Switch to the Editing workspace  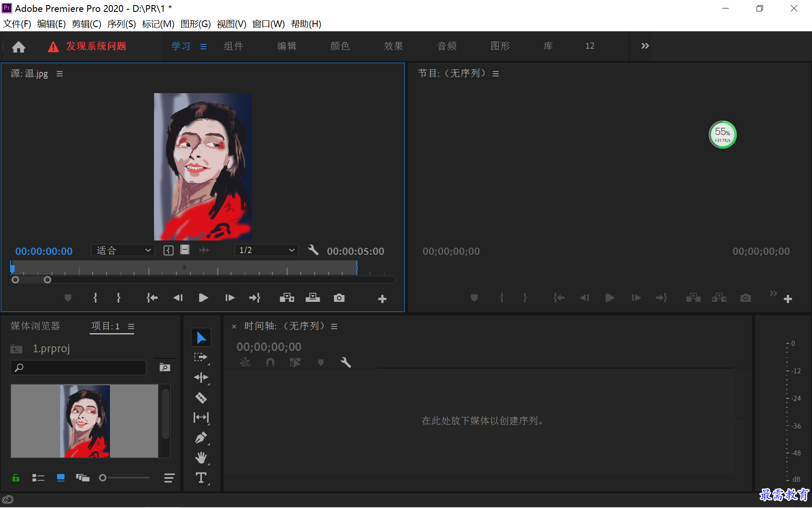pos(287,46)
